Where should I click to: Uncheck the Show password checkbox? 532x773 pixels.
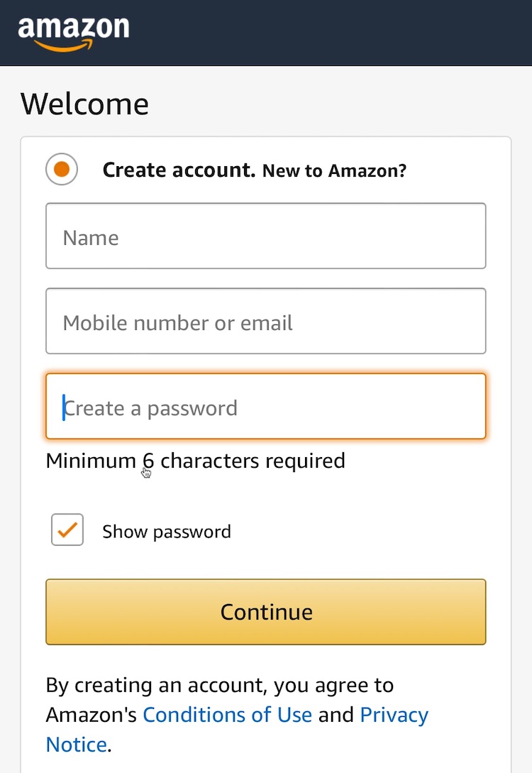point(67,530)
